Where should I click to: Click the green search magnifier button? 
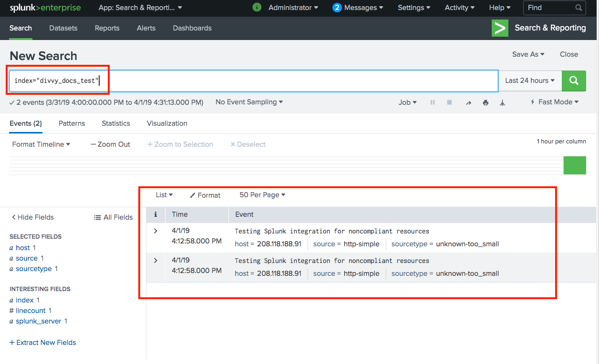[x=574, y=81]
